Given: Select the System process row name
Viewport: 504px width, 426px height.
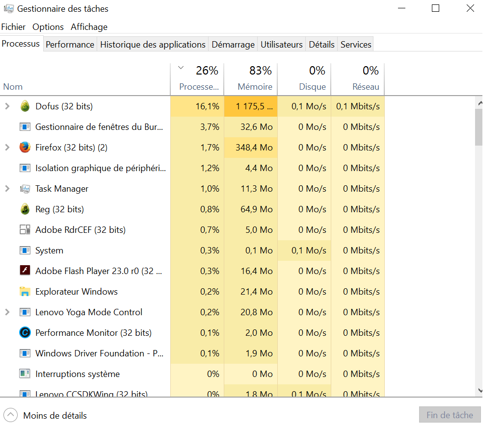Looking at the screenshot, I should [49, 251].
